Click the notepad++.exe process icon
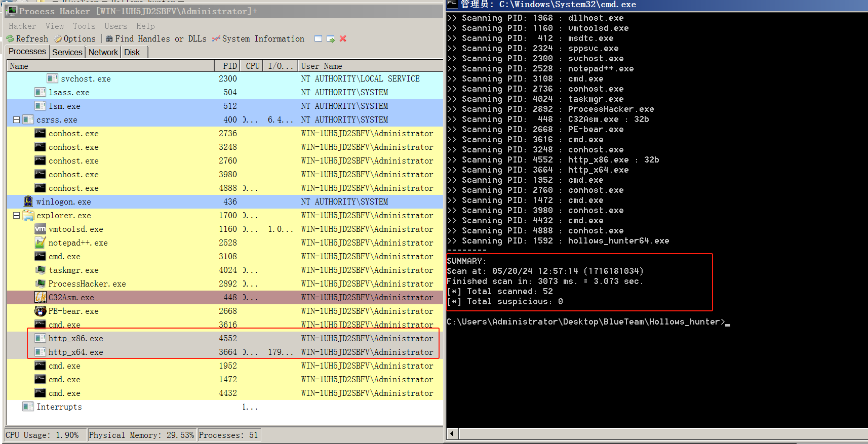This screenshot has height=444, width=868. (x=41, y=243)
